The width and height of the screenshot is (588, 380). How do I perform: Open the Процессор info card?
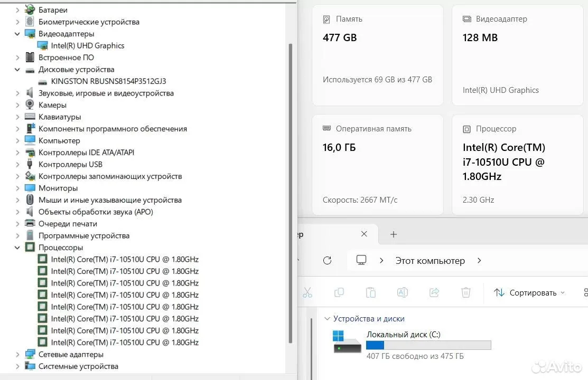[x=518, y=165]
